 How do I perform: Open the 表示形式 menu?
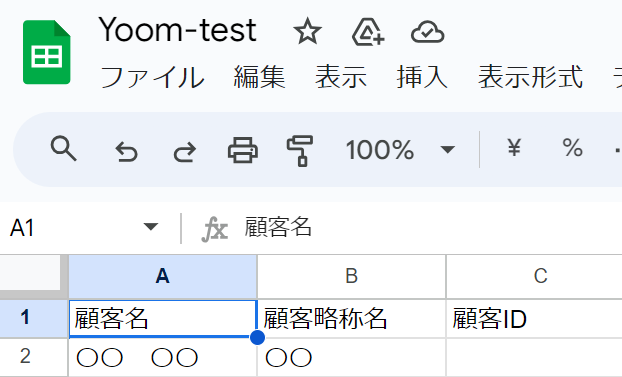[x=530, y=77]
